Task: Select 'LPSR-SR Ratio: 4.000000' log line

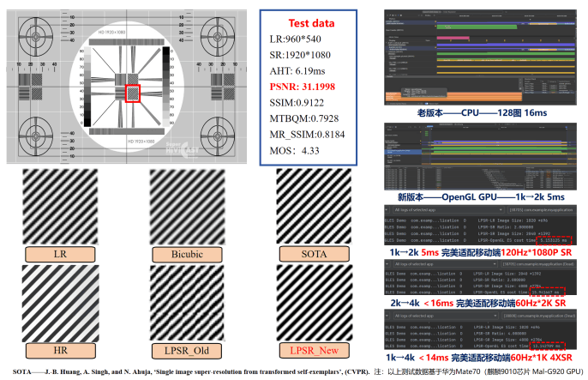Action: coord(502,334)
